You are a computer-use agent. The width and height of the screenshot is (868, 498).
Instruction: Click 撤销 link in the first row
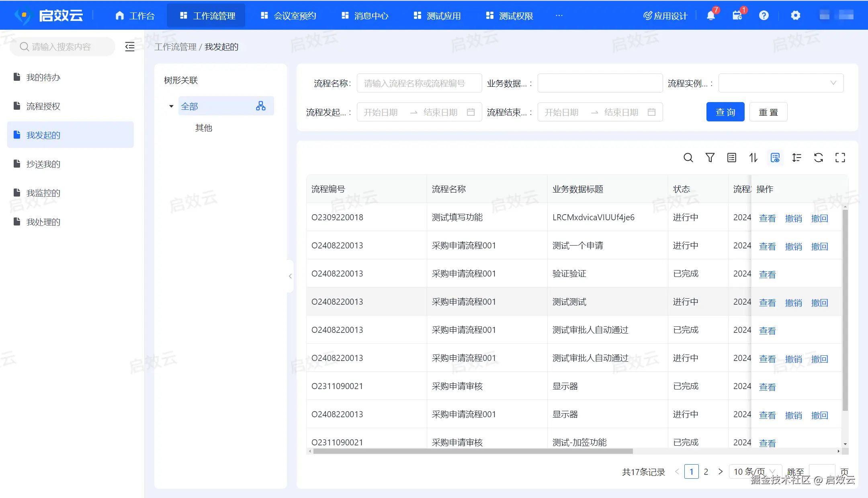(x=793, y=218)
